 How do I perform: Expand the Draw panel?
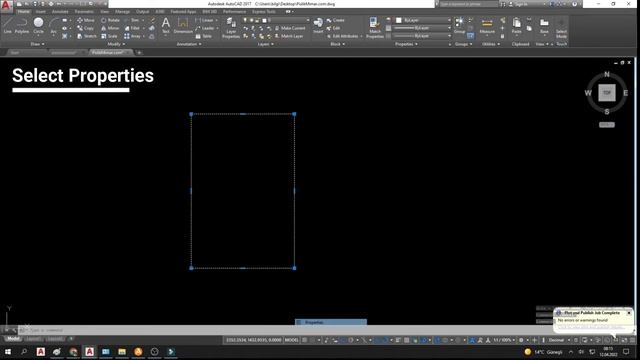(x=38, y=44)
